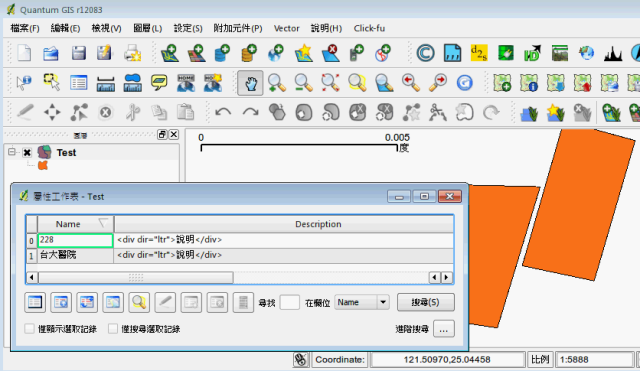
Task: Open the 檔案(F) menu
Action: tap(24, 28)
